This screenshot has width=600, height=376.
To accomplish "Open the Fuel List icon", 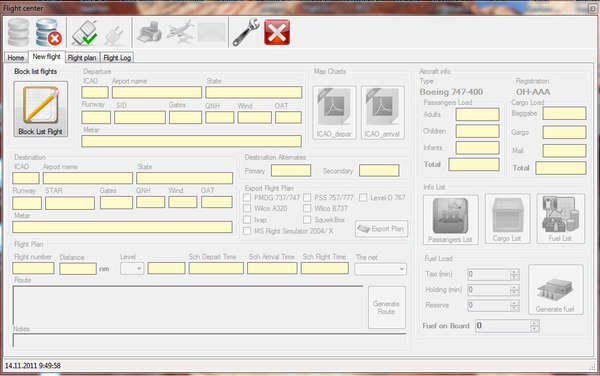I will click(561, 218).
